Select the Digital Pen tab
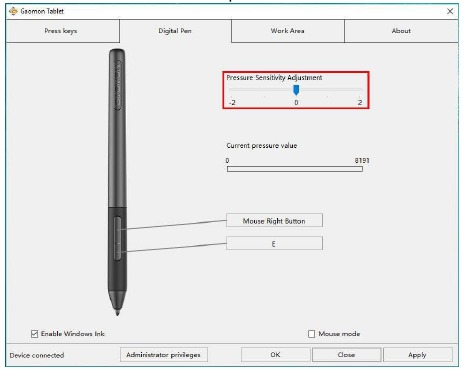 click(175, 31)
